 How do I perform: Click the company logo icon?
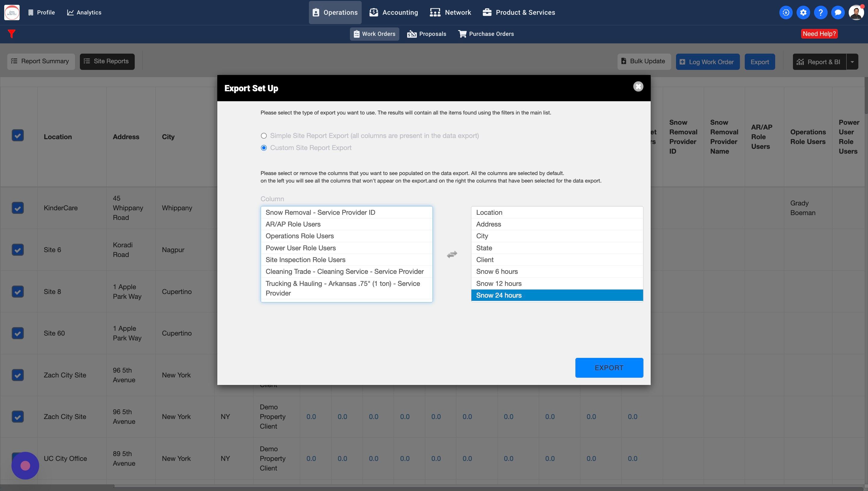click(x=12, y=12)
